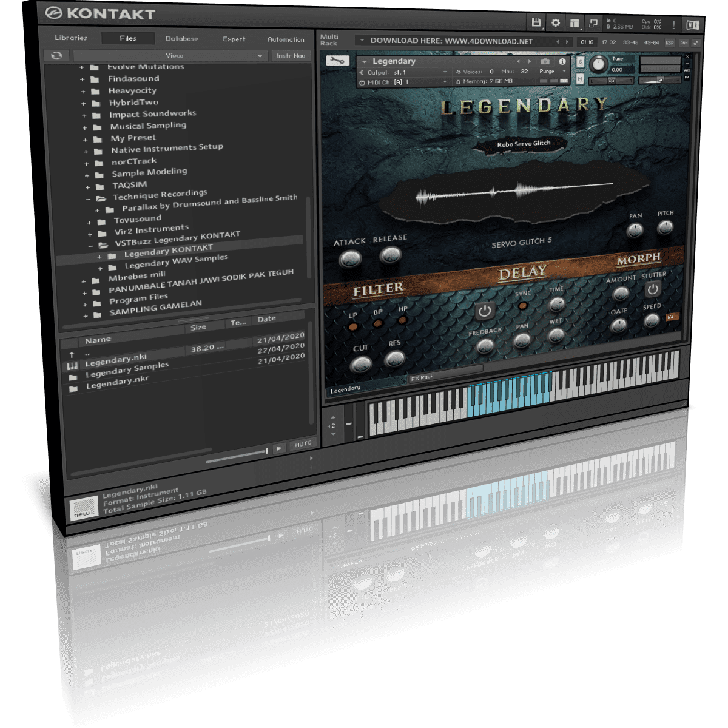Toggle the delay Sync light

click(x=522, y=305)
